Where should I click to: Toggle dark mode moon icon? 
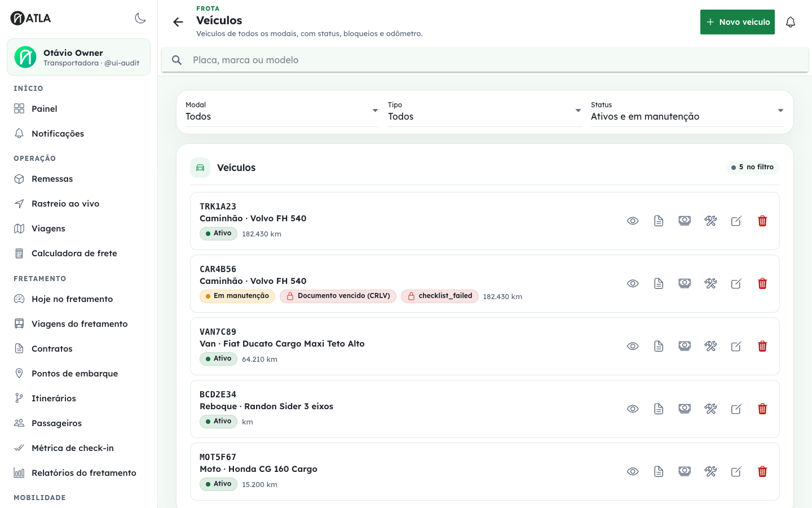click(x=140, y=18)
